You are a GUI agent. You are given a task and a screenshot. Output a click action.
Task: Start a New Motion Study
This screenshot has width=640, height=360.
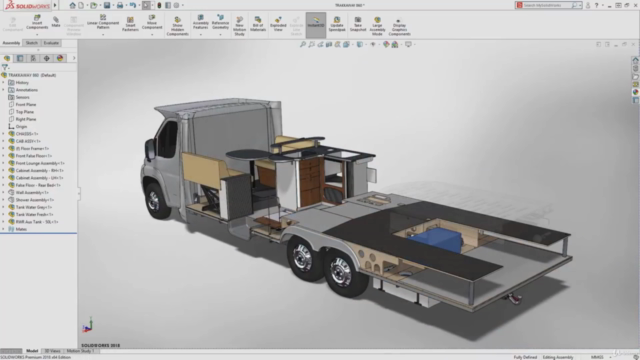coord(239,26)
